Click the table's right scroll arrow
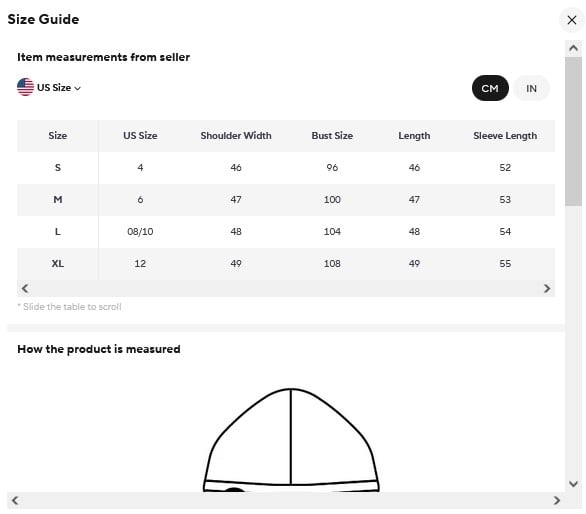The width and height of the screenshot is (586, 514). coord(547,288)
